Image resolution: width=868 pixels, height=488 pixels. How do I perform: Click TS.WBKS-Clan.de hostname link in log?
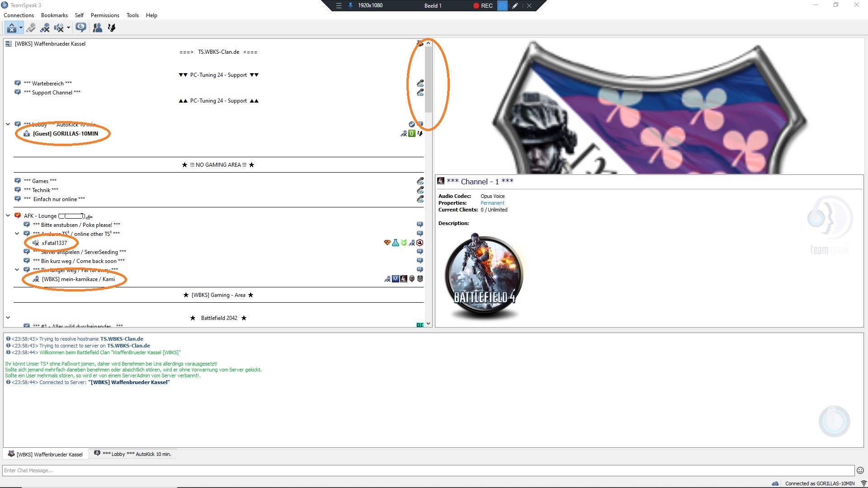click(122, 339)
